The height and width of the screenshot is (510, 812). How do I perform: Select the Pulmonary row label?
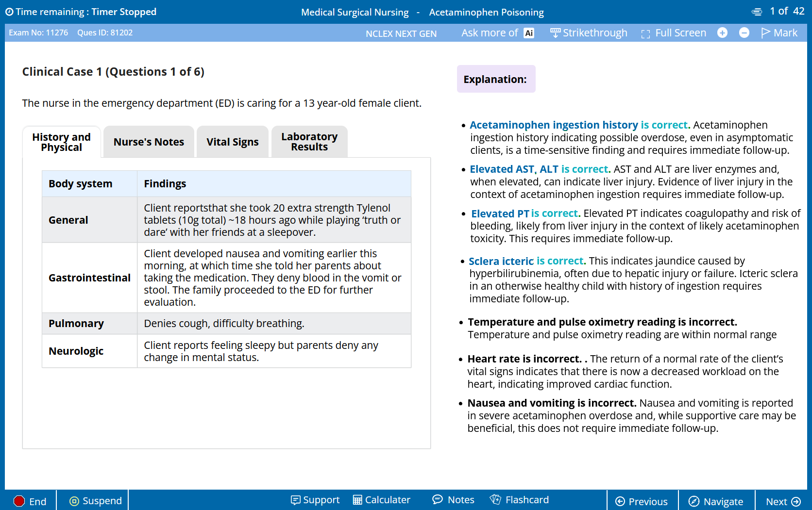click(x=89, y=324)
